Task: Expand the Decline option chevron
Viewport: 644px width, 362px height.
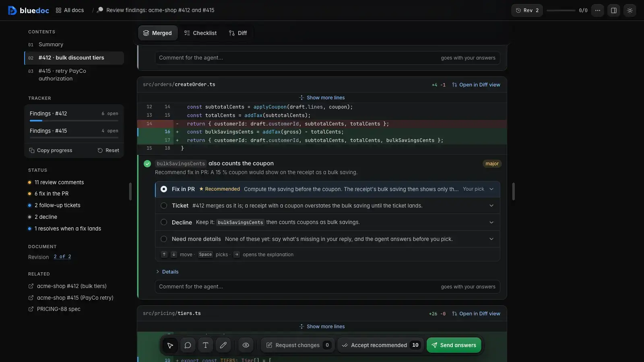Action: coord(491,222)
